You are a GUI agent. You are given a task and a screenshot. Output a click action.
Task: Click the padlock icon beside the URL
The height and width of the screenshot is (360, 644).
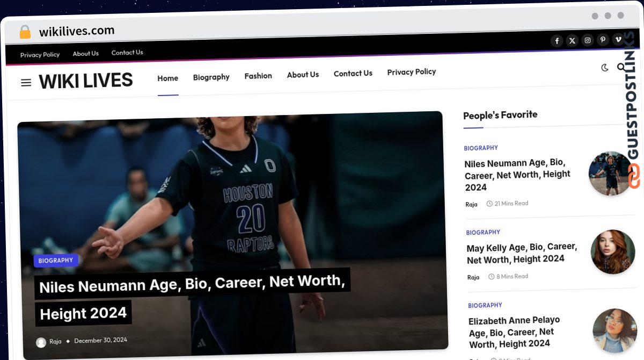[25, 32]
